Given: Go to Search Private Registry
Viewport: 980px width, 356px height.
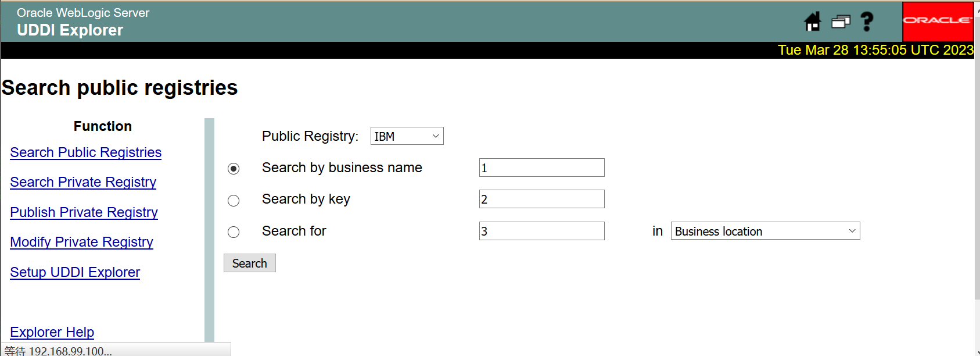Looking at the screenshot, I should pyautogui.click(x=83, y=182).
